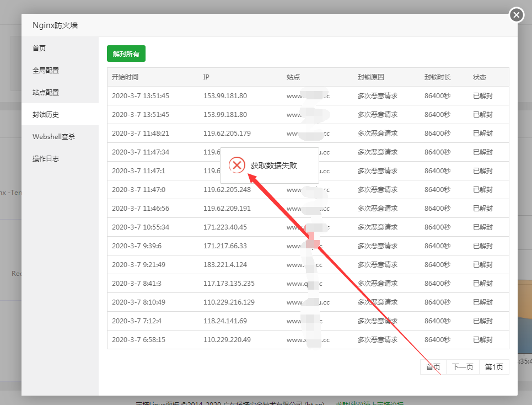
Task: Click the red error icon in popup
Action: [x=237, y=165]
